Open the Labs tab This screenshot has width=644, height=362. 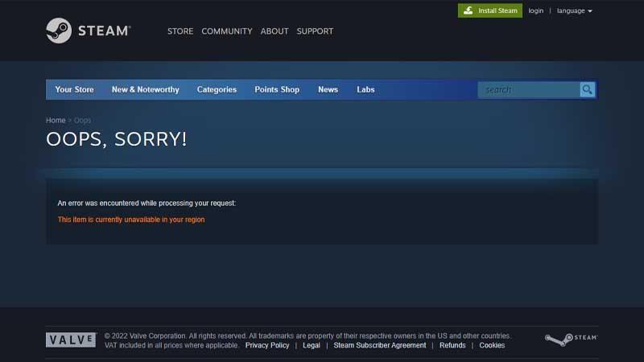[x=365, y=89]
